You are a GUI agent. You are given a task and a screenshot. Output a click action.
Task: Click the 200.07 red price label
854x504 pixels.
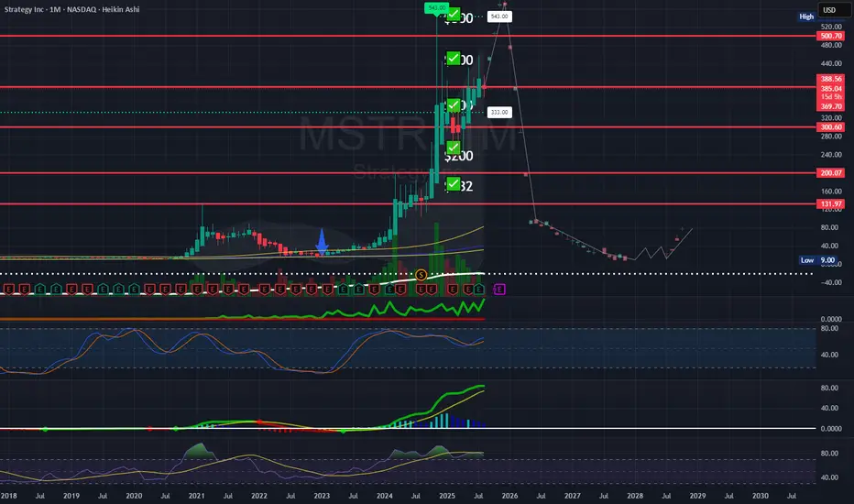(831, 172)
